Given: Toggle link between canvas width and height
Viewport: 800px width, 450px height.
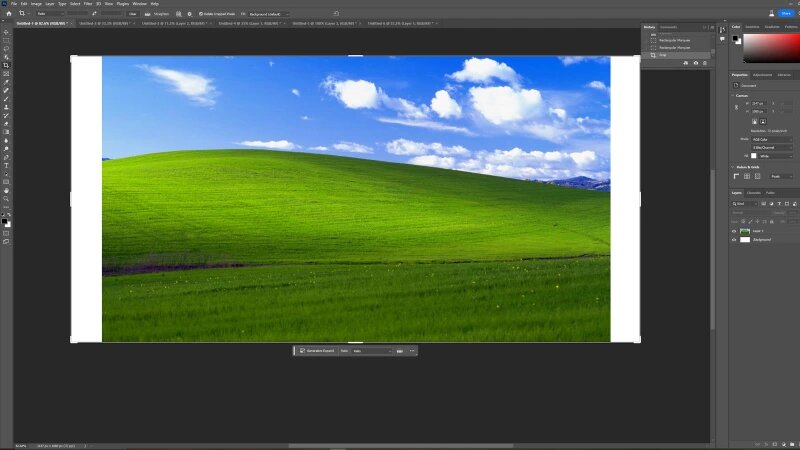Looking at the screenshot, I should click(736, 107).
